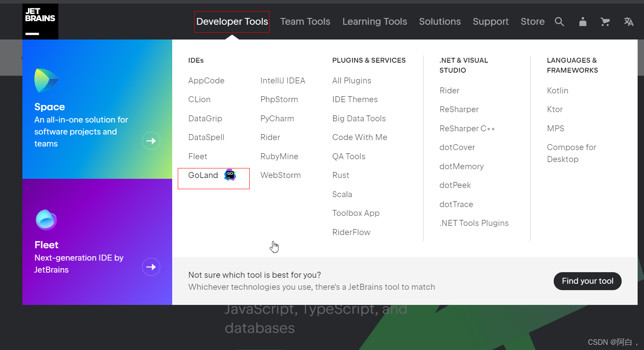Open the ReSharper C++ link
644x350 pixels.
click(467, 129)
